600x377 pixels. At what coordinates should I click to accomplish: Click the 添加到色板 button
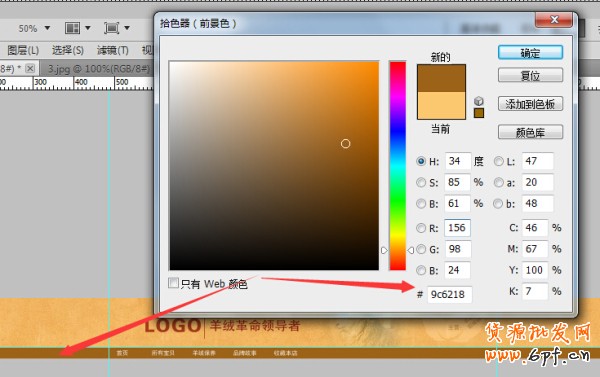click(x=530, y=104)
